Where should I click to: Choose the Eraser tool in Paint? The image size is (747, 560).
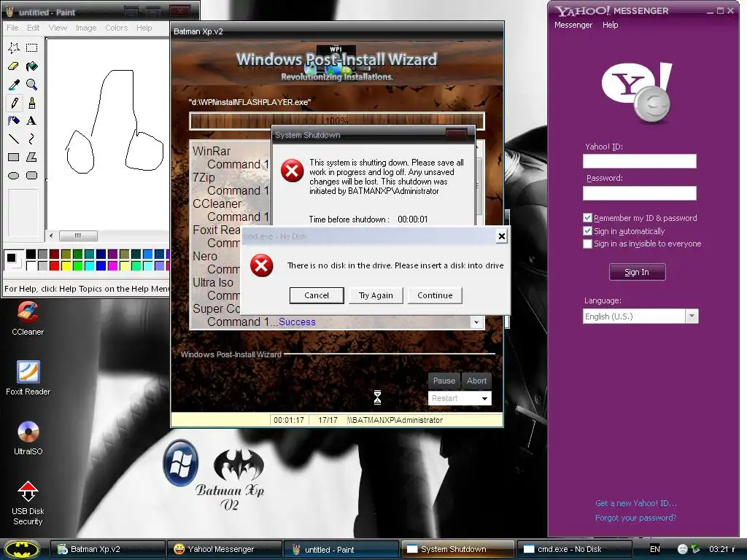pos(14,66)
